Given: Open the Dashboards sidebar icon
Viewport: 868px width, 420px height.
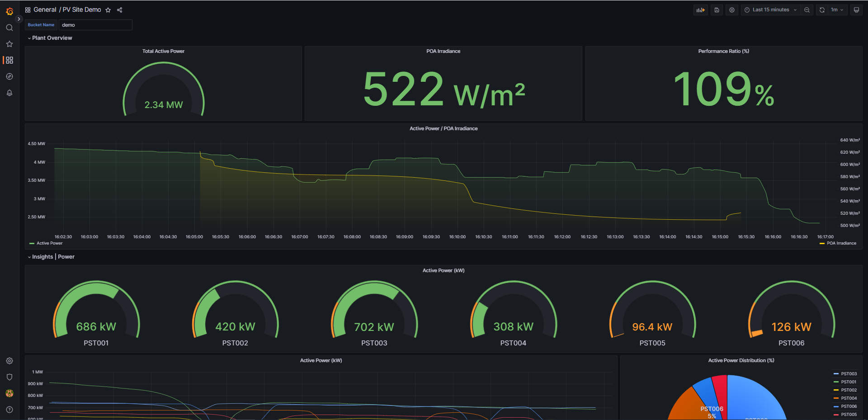Looking at the screenshot, I should [x=9, y=60].
